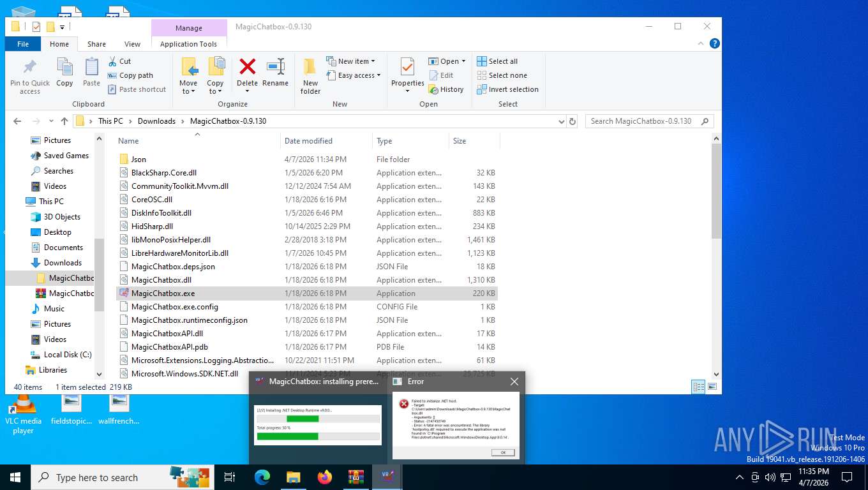This screenshot has height=490, width=868.
Task: Open the File tab
Action: (23, 44)
